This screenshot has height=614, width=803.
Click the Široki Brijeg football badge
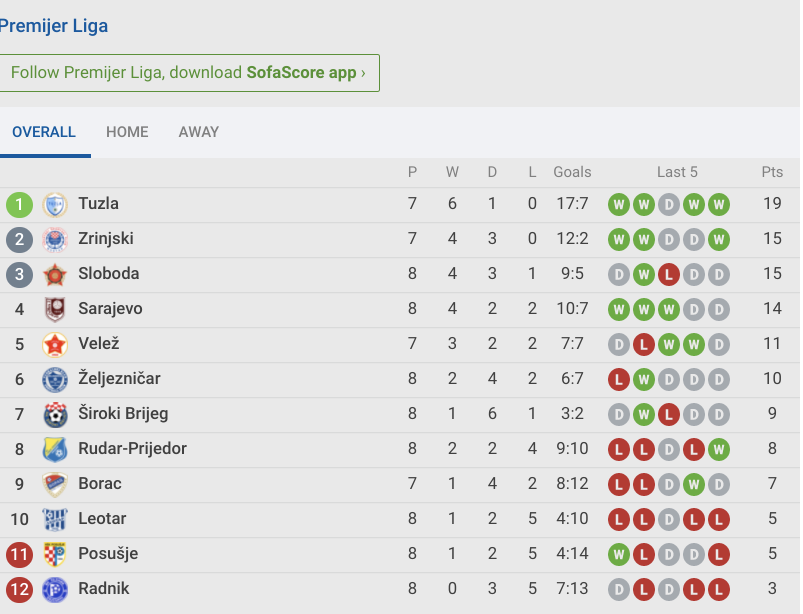point(55,414)
